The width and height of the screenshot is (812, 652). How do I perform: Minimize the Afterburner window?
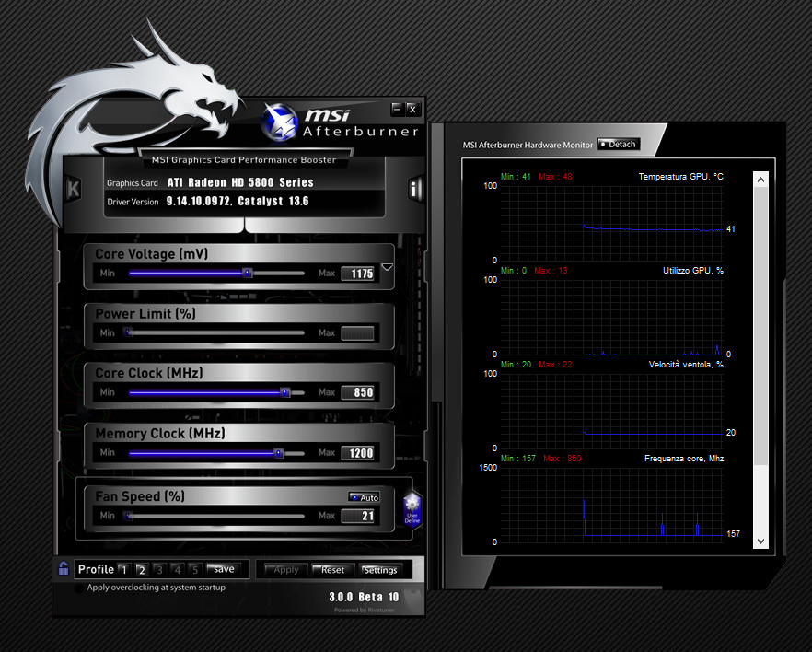(x=397, y=109)
